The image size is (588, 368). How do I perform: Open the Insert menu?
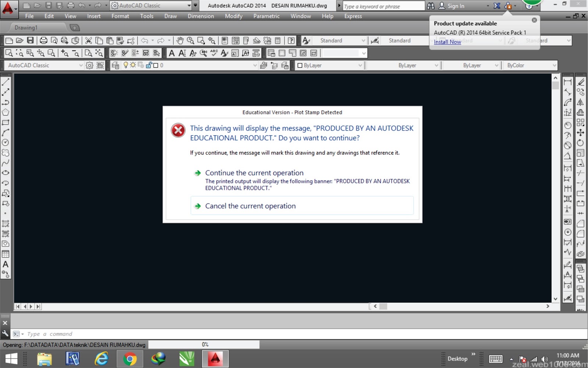[94, 16]
